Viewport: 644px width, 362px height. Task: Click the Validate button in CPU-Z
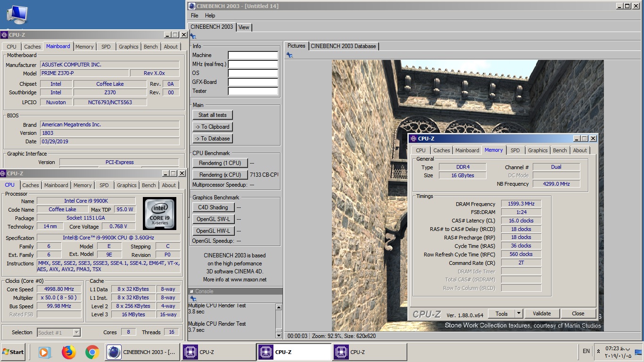542,313
